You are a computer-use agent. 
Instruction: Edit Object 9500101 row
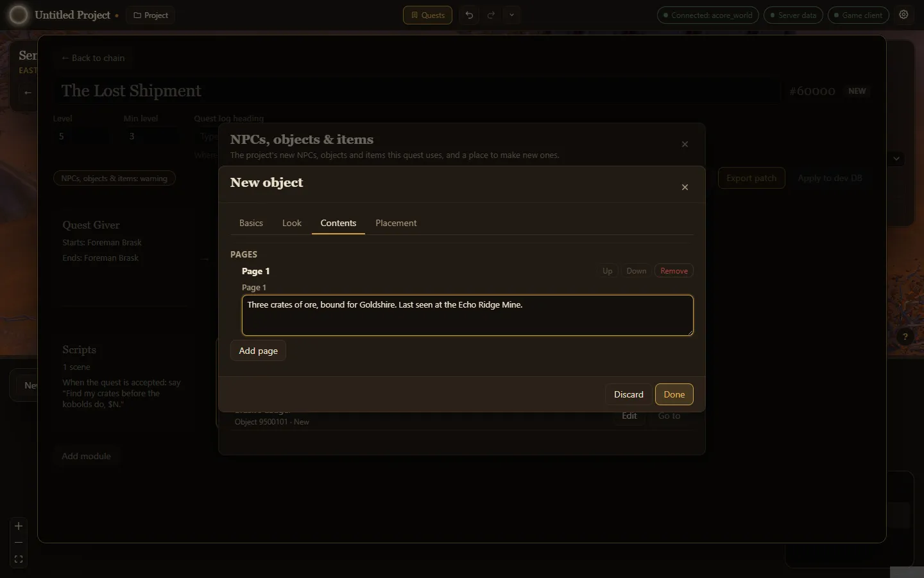629,416
